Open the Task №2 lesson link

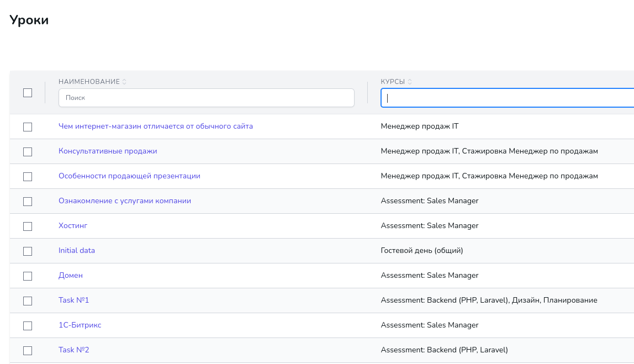[x=73, y=350]
